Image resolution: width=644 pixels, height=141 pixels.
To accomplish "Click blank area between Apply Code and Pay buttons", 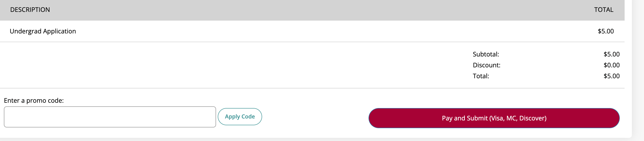I will [315, 117].
